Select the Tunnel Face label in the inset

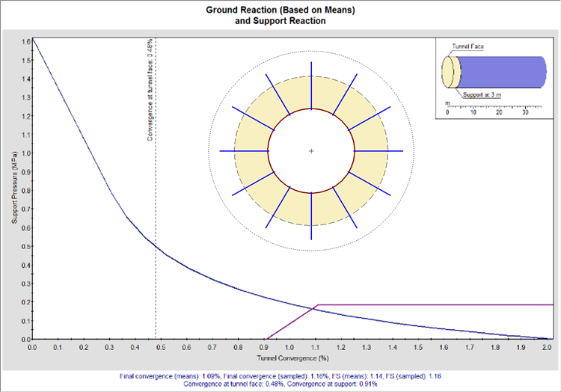(468, 46)
